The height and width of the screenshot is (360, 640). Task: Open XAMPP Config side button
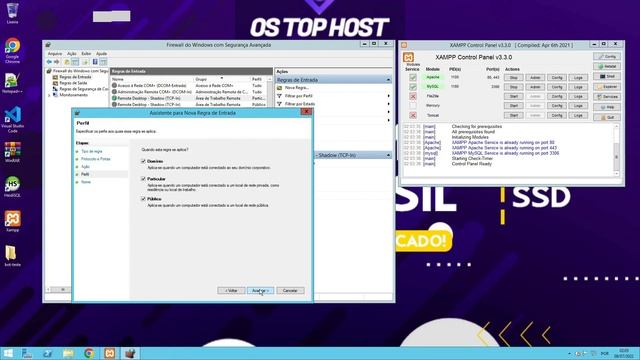[607, 56]
